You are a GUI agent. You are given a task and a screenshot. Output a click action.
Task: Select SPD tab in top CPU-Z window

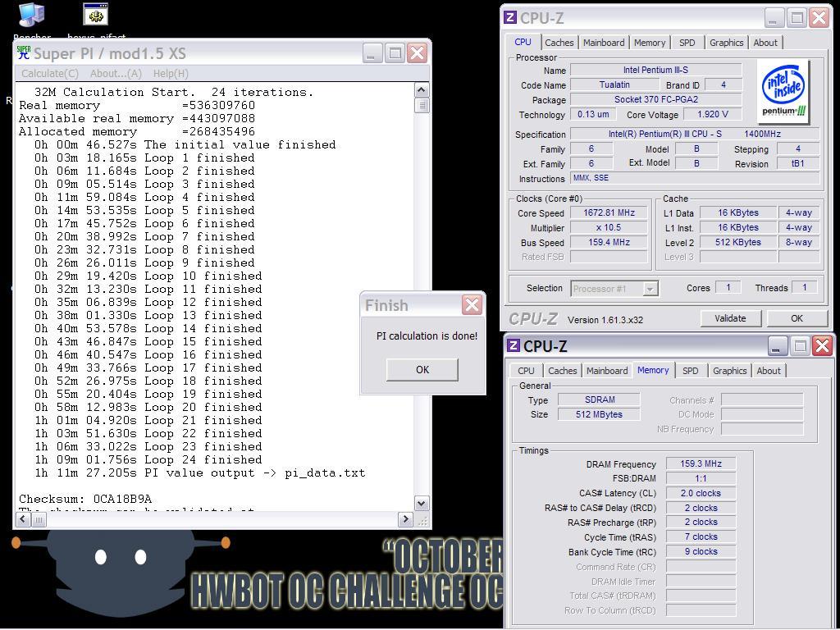[687, 43]
